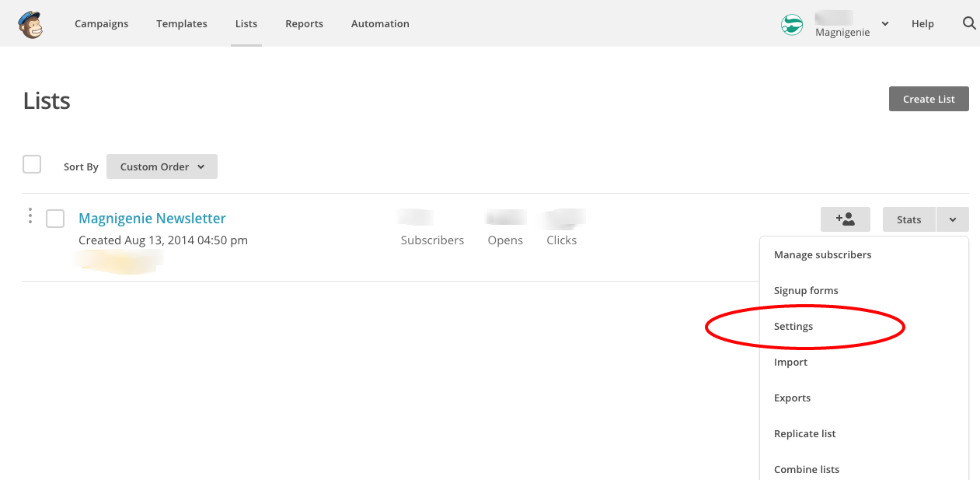The width and height of the screenshot is (980, 480).
Task: Collapse the Stats dropdown arrow
Action: [x=953, y=219]
